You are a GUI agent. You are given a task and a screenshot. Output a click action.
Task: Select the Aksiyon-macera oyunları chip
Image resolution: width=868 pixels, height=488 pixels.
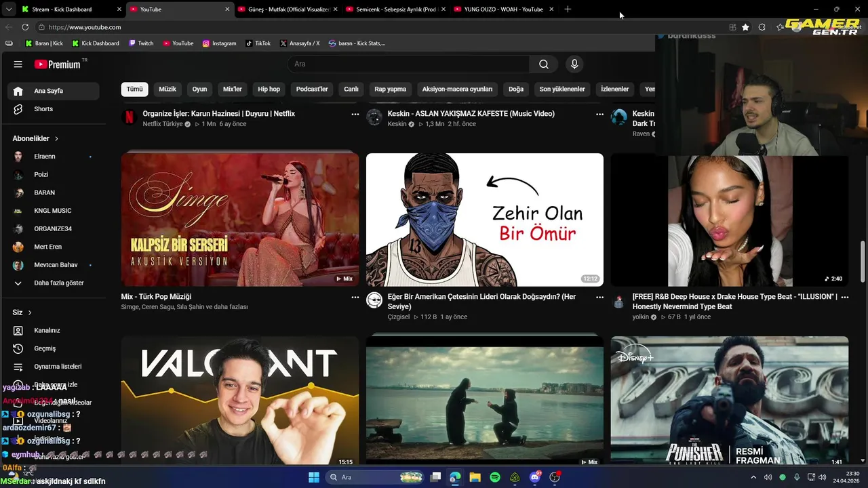(x=458, y=89)
